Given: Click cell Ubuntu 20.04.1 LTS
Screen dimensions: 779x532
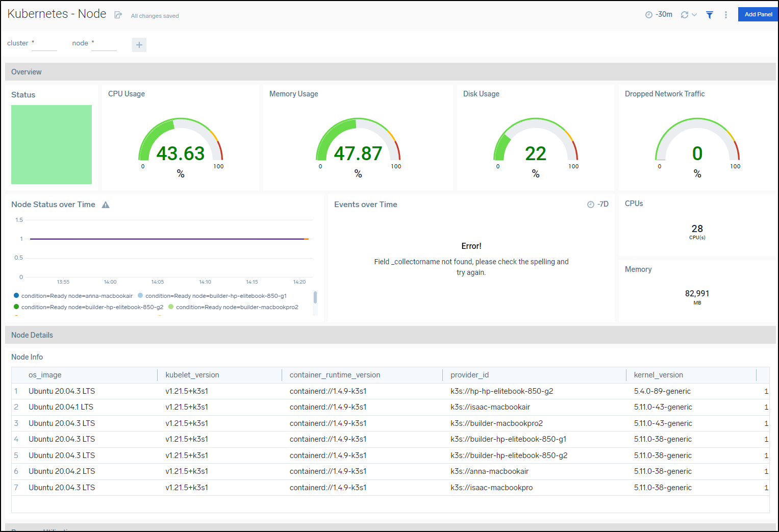Looking at the screenshot, I should tap(61, 407).
